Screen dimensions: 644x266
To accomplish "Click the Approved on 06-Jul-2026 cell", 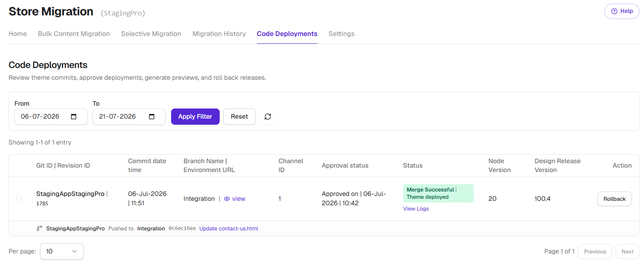I will [x=354, y=198].
